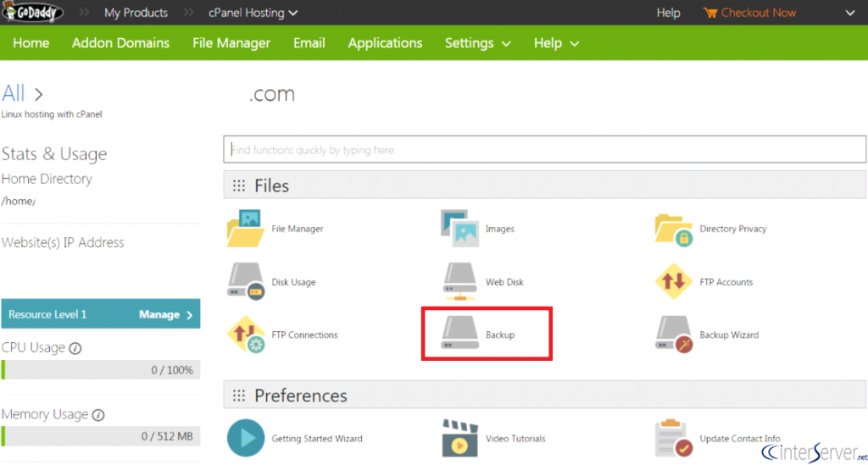Click the CPU Usage info icon
The width and height of the screenshot is (868, 465).
[x=75, y=348]
